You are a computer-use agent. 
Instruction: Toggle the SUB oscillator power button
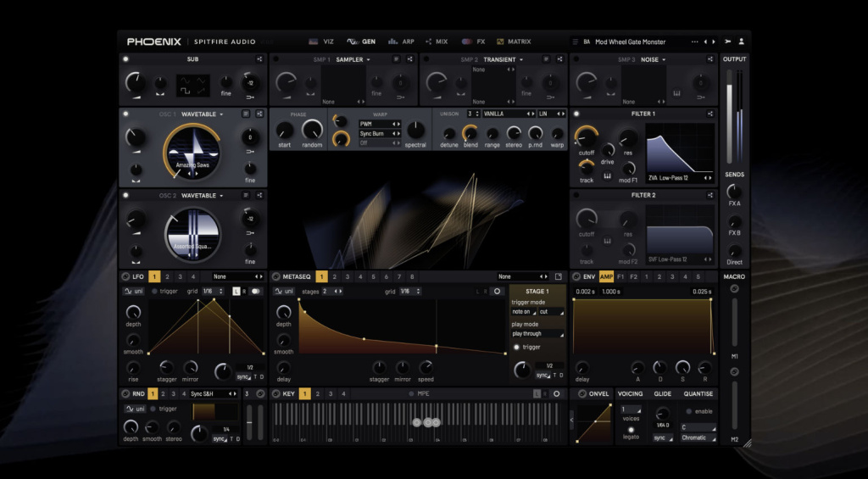(x=125, y=59)
